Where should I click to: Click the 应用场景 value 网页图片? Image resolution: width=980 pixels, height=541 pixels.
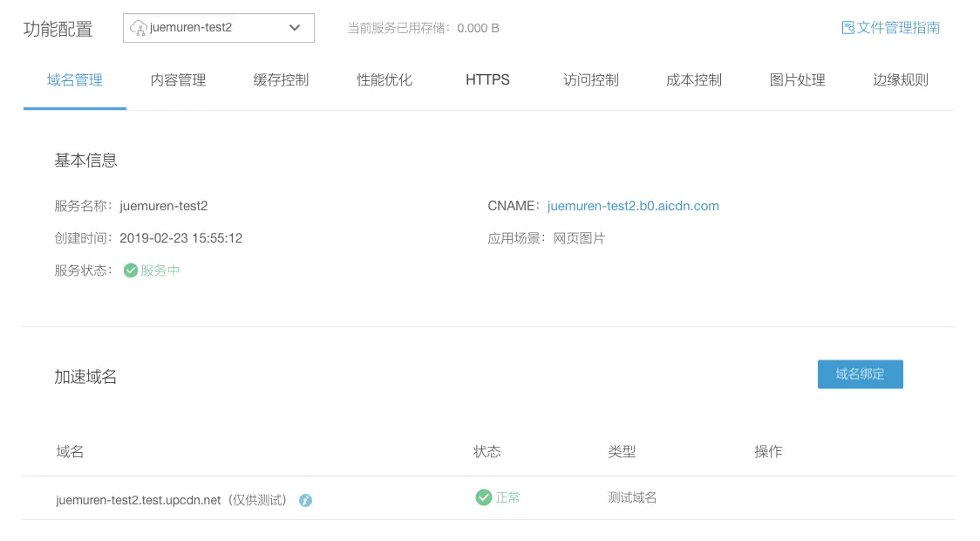(580, 238)
